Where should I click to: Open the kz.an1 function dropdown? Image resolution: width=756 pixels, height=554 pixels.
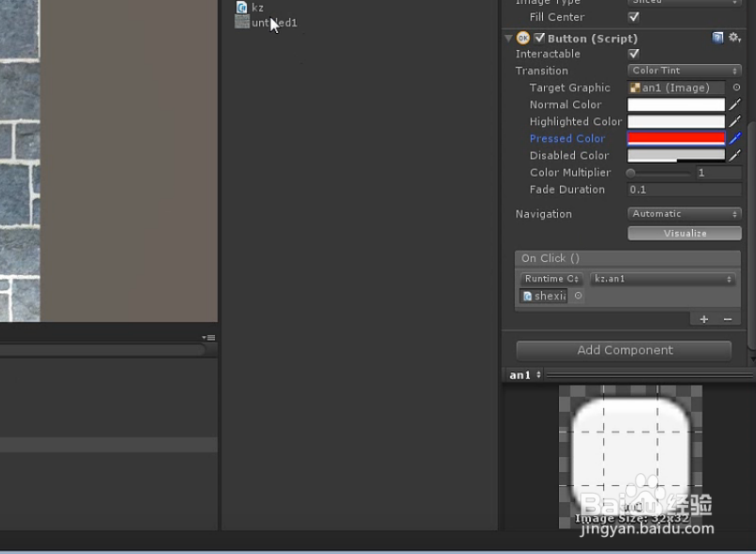point(663,279)
